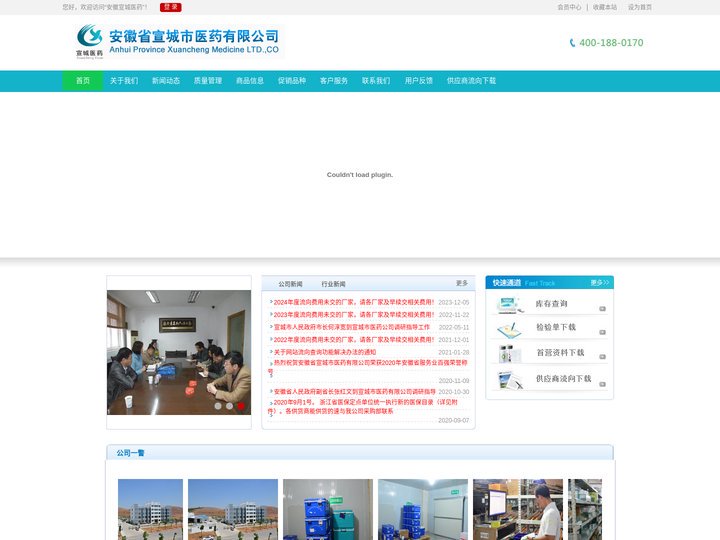Open 2020年9月1号 浙江省医保 news item
The width and height of the screenshot is (720, 540).
tap(363, 407)
